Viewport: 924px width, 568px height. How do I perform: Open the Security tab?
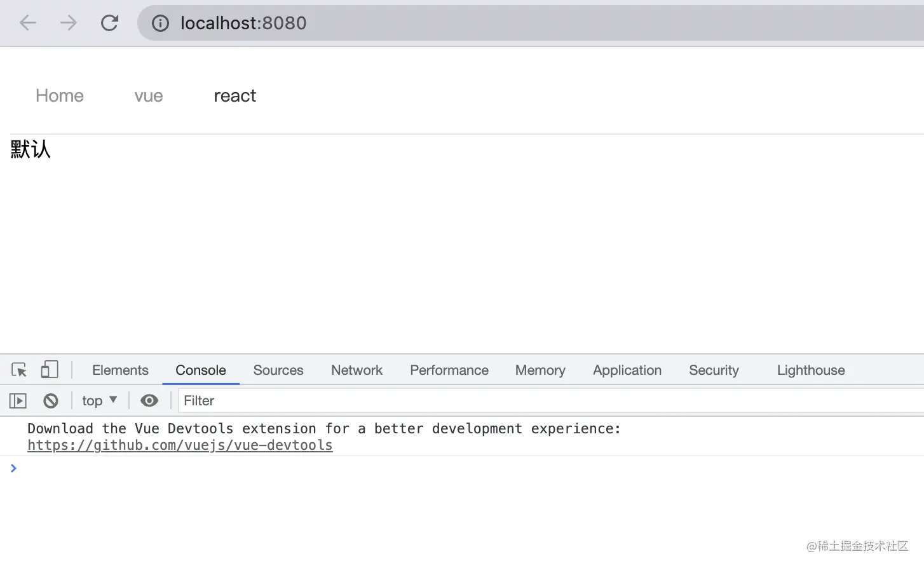click(x=714, y=370)
